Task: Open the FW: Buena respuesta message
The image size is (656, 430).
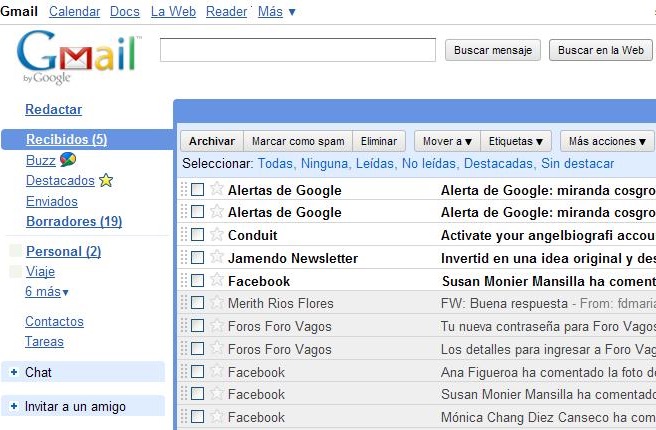Action: click(x=504, y=303)
